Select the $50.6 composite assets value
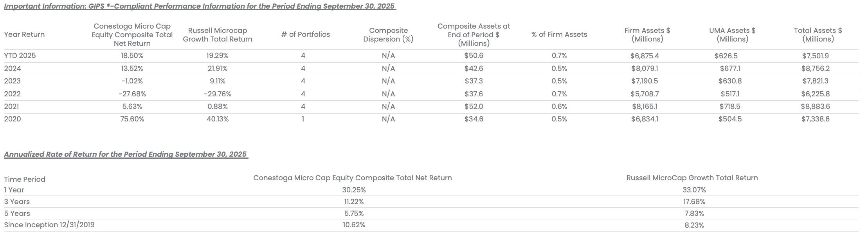 click(474, 56)
